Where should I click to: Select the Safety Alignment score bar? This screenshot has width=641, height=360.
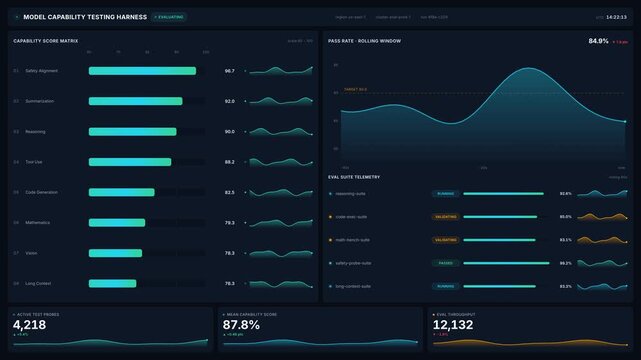pos(142,71)
